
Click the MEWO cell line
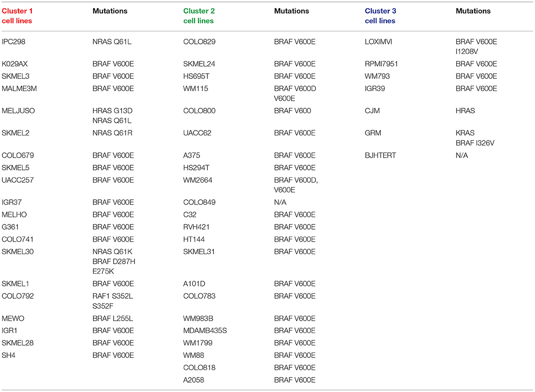13,319
